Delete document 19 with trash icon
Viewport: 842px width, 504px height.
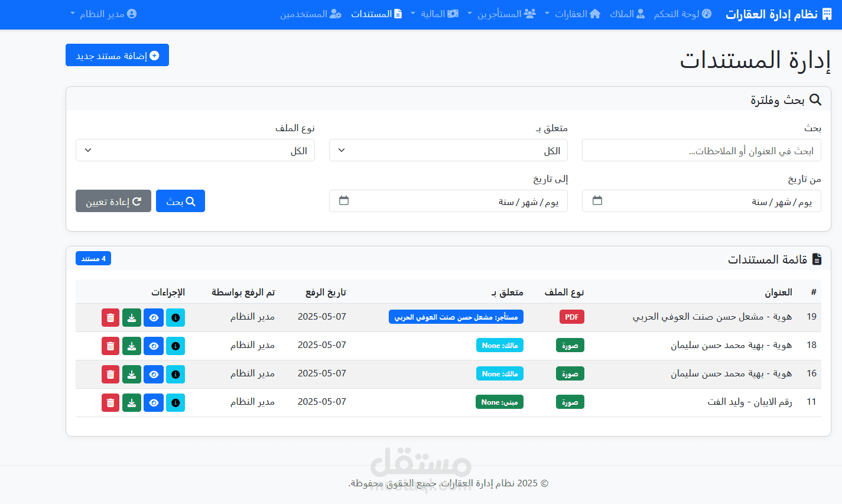pyautogui.click(x=110, y=318)
